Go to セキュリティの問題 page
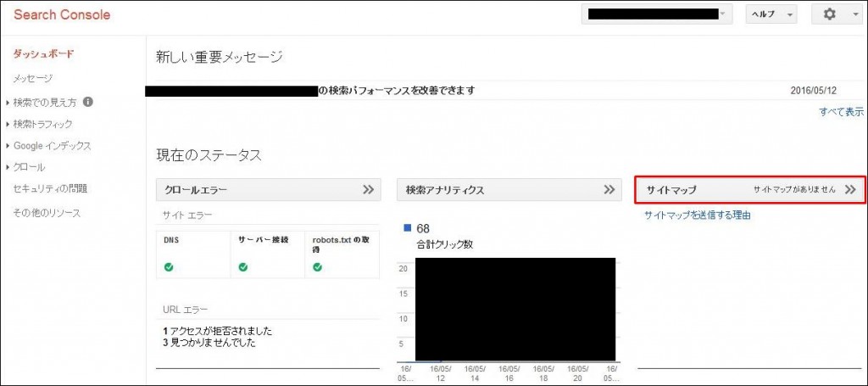This screenshot has width=868, height=386. 50,188
